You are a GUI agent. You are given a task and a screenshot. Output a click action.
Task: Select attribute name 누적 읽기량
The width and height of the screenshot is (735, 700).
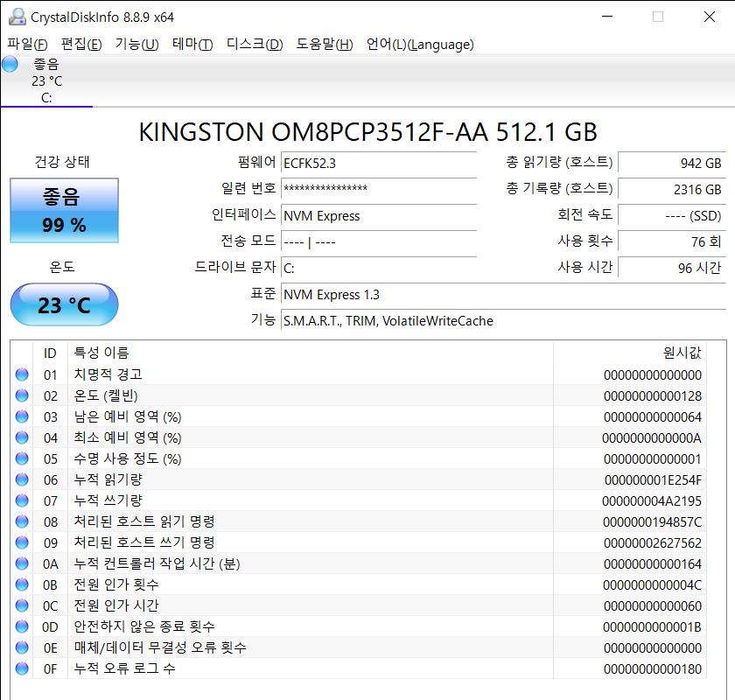click(108, 479)
